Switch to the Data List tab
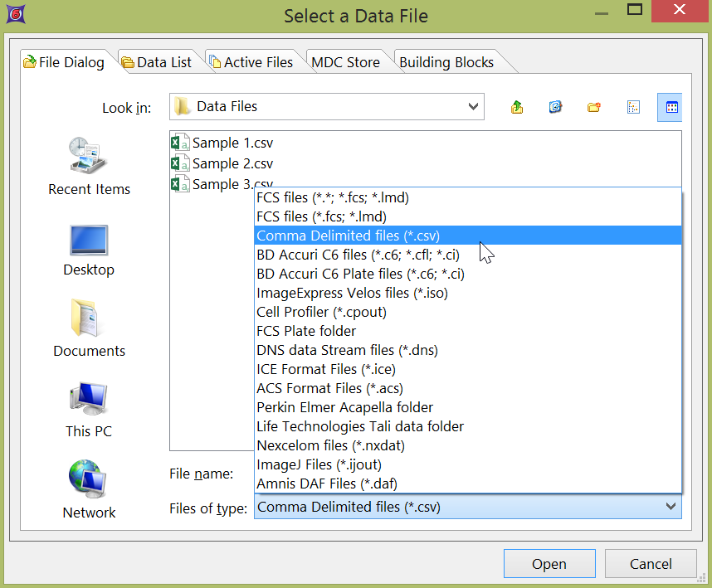712x588 pixels. (156, 62)
